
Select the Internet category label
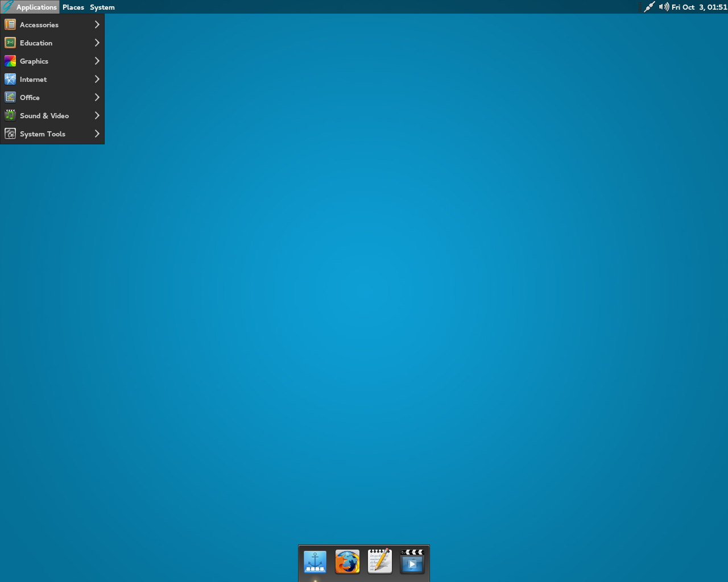[33, 79]
